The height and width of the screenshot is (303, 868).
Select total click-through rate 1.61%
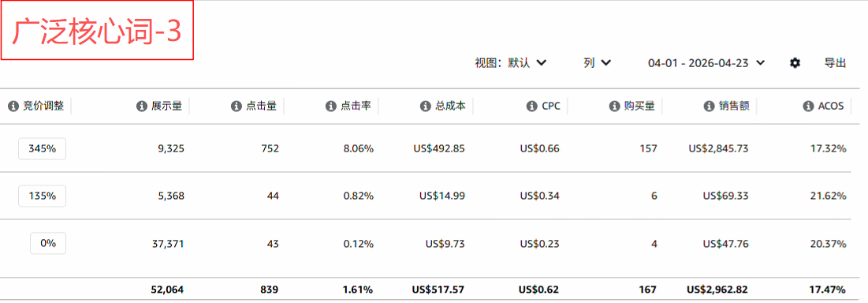(357, 289)
